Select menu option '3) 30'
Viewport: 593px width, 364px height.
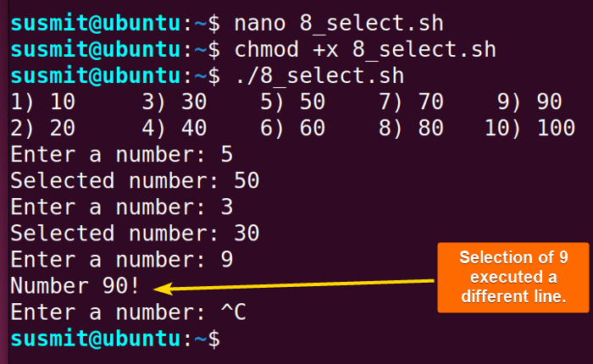click(x=174, y=102)
